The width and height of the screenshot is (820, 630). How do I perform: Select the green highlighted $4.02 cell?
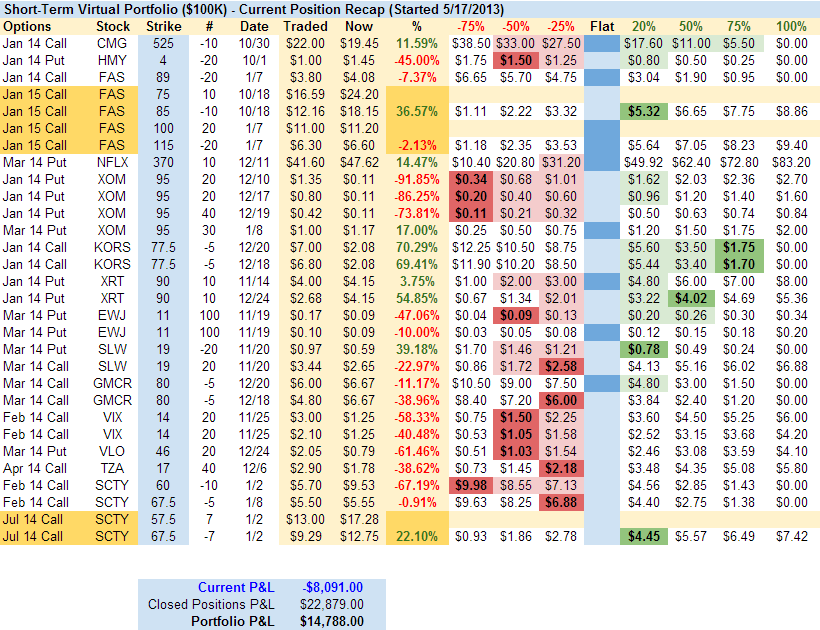pyautogui.click(x=691, y=298)
